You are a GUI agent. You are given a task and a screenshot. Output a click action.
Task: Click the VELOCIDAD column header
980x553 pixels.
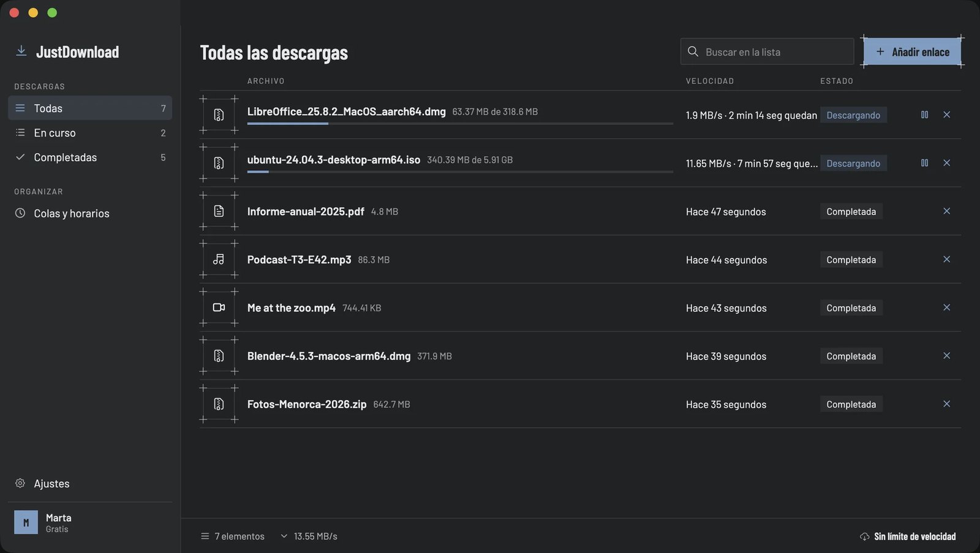(x=710, y=81)
